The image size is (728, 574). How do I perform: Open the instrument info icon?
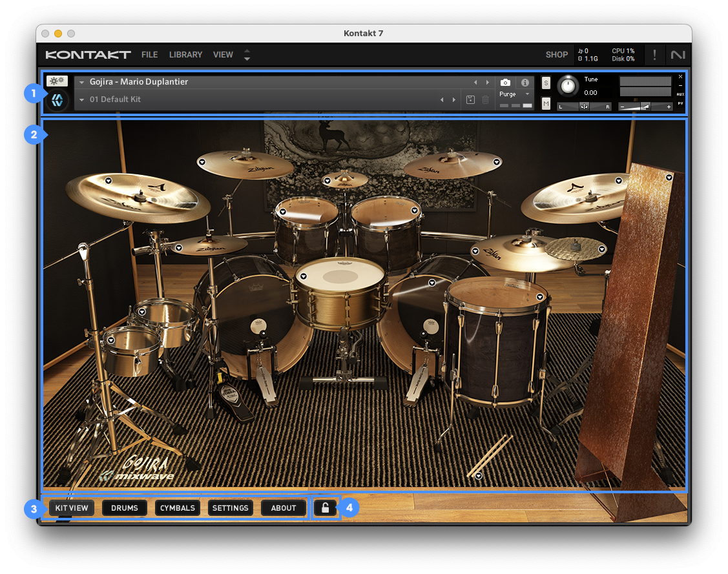point(525,83)
